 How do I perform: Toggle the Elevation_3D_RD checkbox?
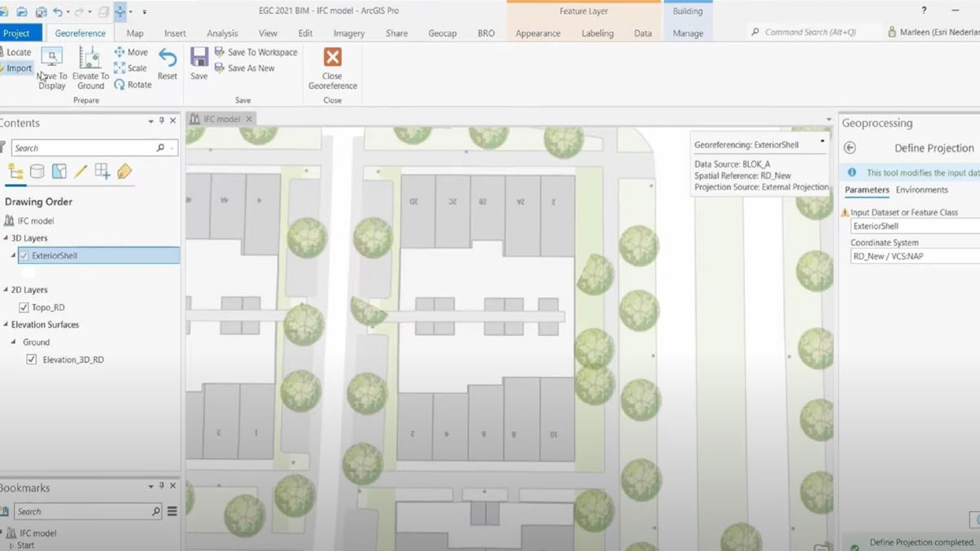[32, 360]
